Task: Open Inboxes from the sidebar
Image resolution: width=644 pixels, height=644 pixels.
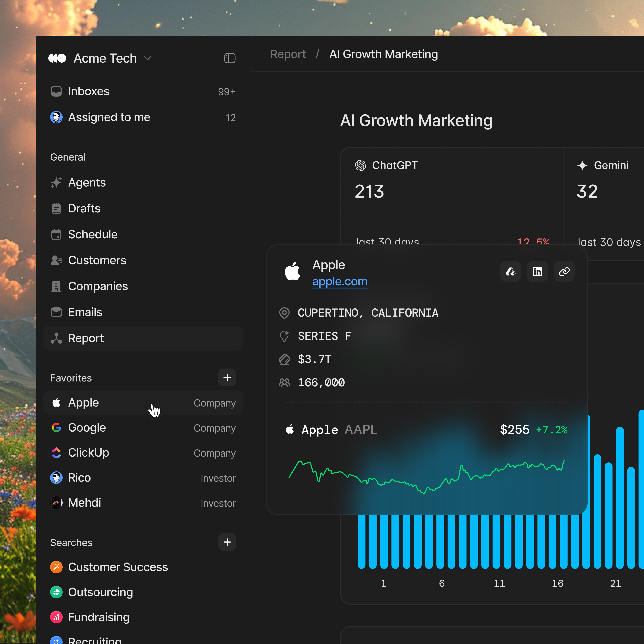Action: [x=89, y=91]
